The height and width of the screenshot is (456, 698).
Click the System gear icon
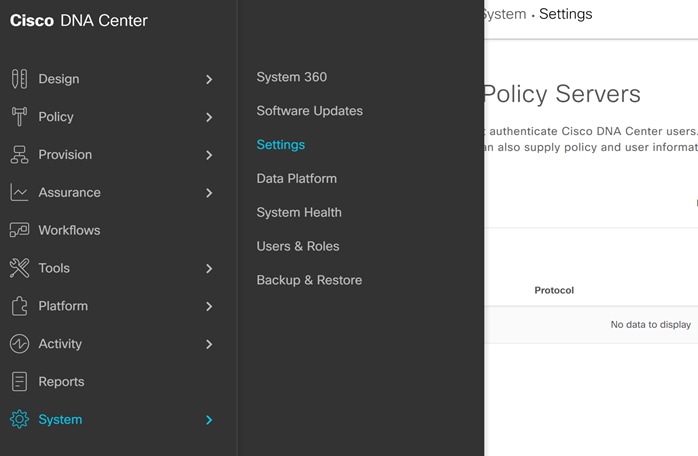coord(19,419)
